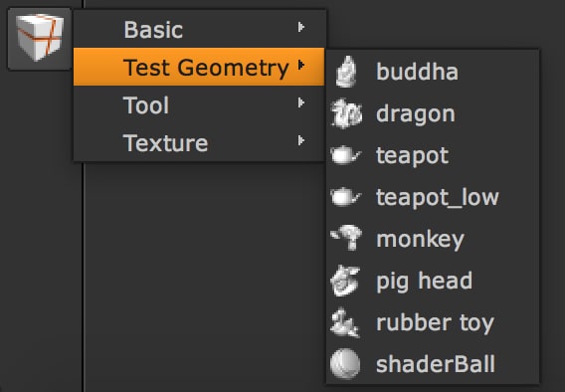Click the pig head model icon
This screenshot has width=565, height=392.
click(x=345, y=281)
